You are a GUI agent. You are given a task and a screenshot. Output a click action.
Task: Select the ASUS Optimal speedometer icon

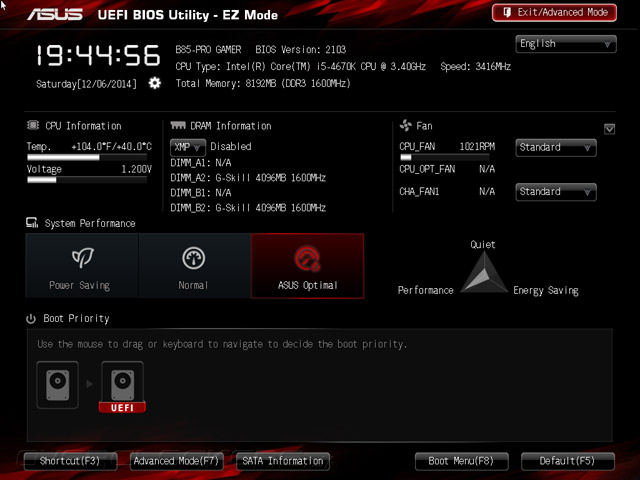pos(307,259)
